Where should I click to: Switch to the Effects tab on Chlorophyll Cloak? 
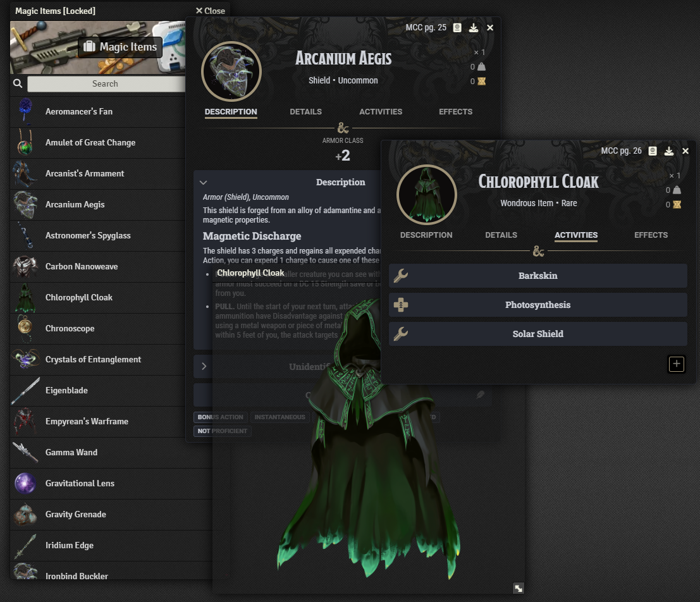click(651, 235)
